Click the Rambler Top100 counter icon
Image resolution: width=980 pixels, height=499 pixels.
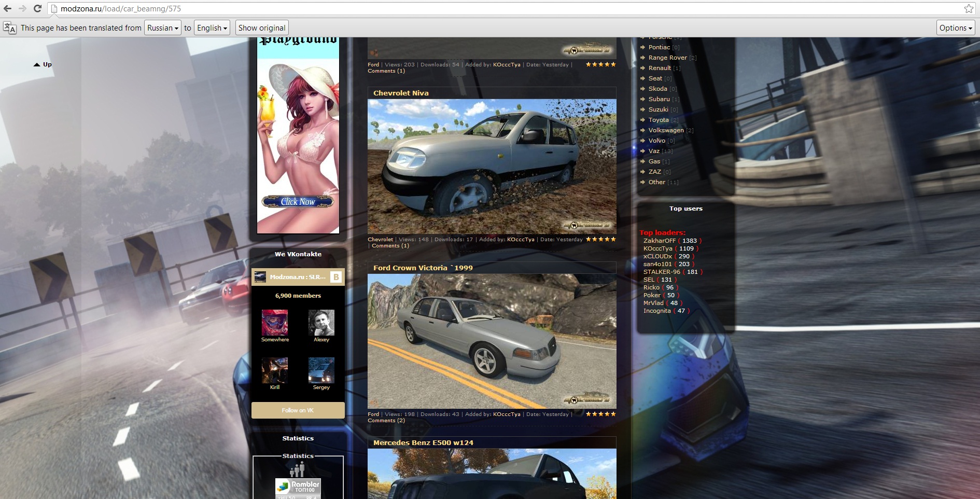pos(298,488)
